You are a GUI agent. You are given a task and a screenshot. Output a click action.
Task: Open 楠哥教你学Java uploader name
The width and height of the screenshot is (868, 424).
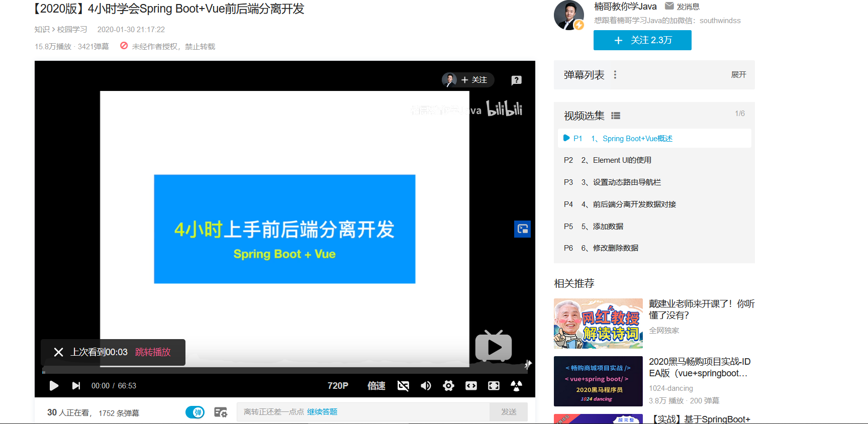point(625,7)
